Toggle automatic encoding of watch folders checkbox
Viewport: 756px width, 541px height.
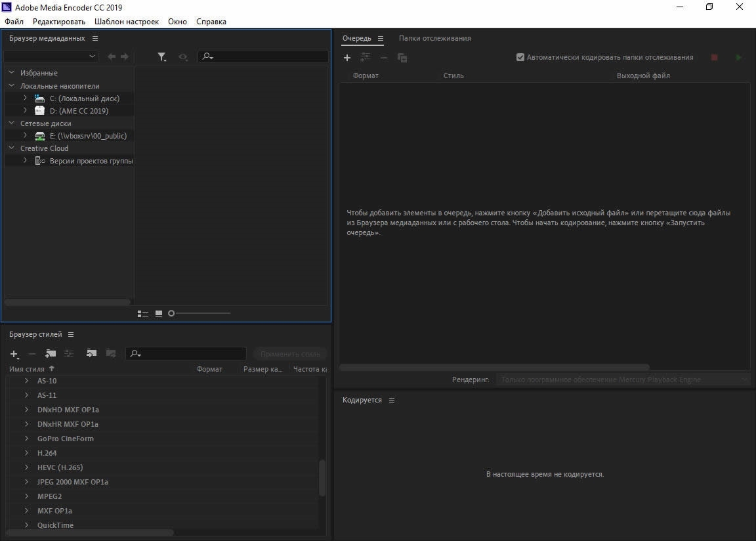tap(520, 57)
